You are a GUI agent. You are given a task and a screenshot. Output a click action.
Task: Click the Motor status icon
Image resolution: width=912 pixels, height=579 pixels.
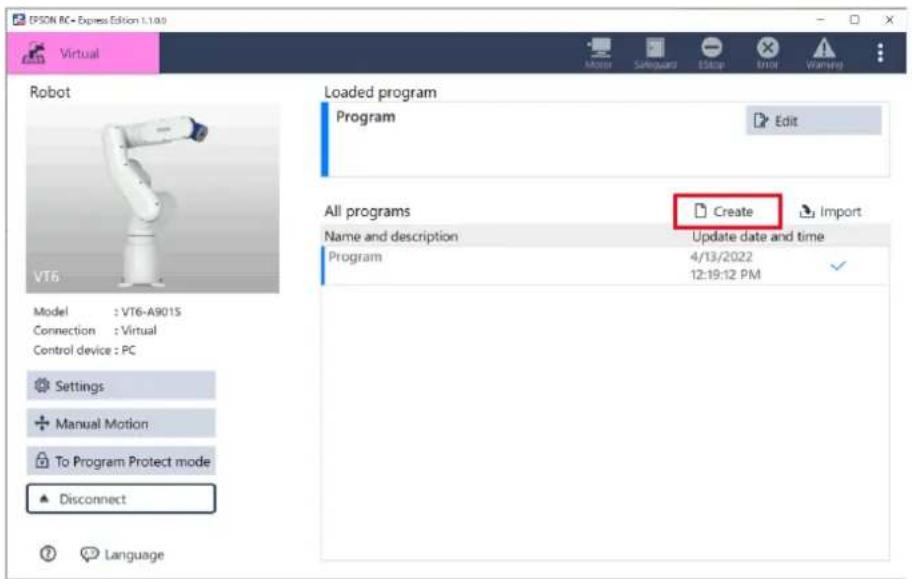(598, 54)
